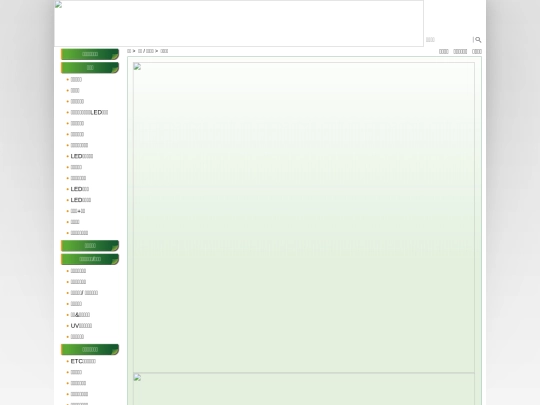Image resolution: width=540 pixels, height=405 pixels.
Task: Open the bulleted sidebar link containing a slash
Action: [x=84, y=293]
